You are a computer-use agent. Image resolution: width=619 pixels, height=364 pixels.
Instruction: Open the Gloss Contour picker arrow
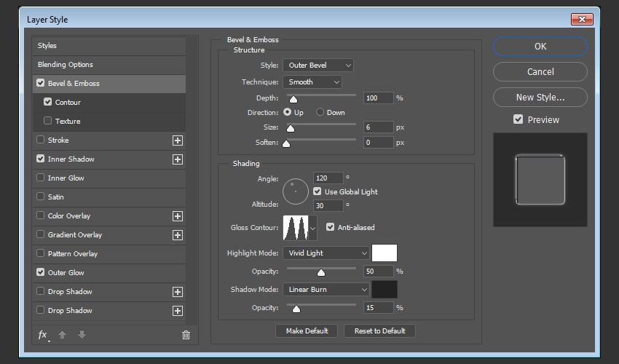[x=313, y=229]
